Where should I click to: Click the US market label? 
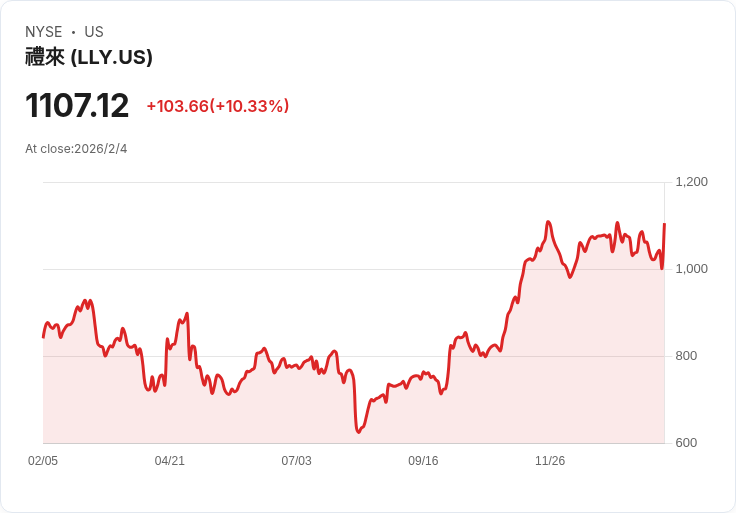(x=94, y=32)
